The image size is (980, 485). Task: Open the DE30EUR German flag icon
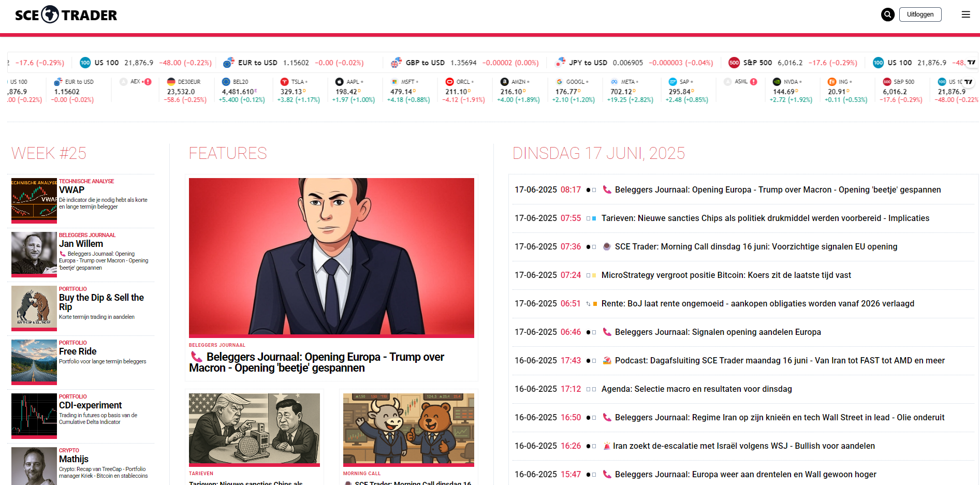(171, 82)
